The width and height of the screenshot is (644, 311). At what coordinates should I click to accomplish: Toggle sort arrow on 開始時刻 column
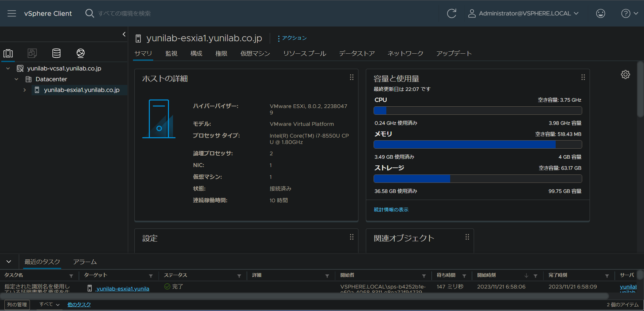tap(526, 275)
